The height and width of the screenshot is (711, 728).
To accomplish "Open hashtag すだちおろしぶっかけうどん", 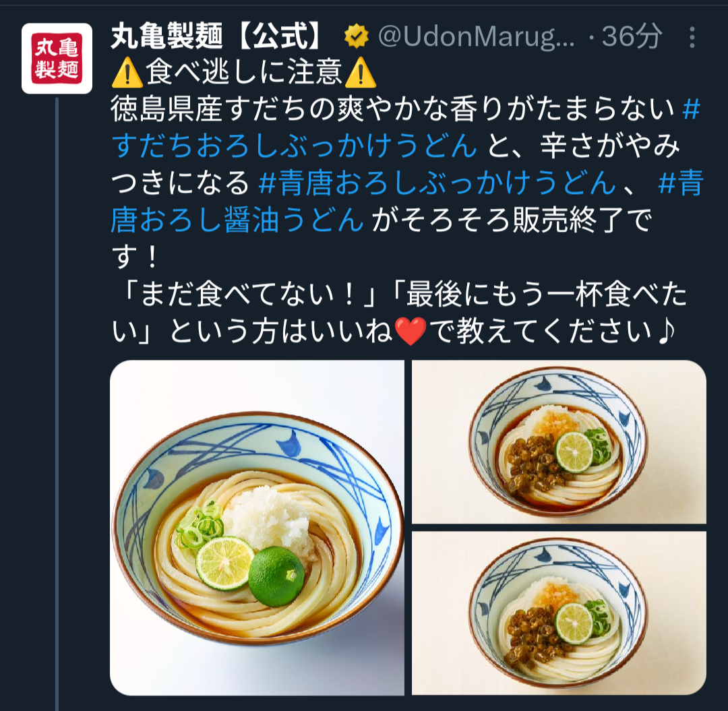I will [x=295, y=146].
